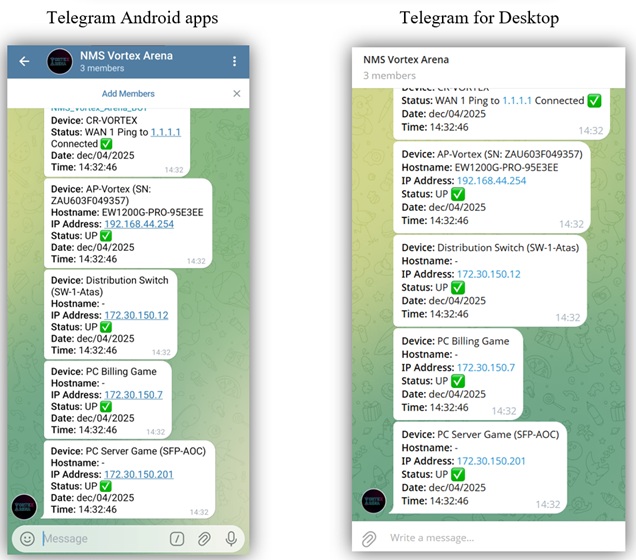Click green check in Android PC Server Game status
The width and height of the screenshot is (636, 560).
click(106, 486)
